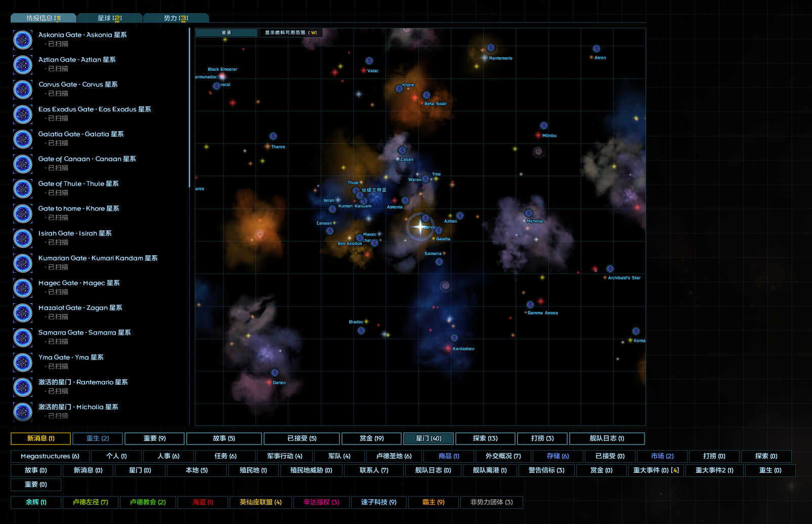Select the Megastructures (6) tag button
The width and height of the screenshot is (812, 524).
point(50,456)
